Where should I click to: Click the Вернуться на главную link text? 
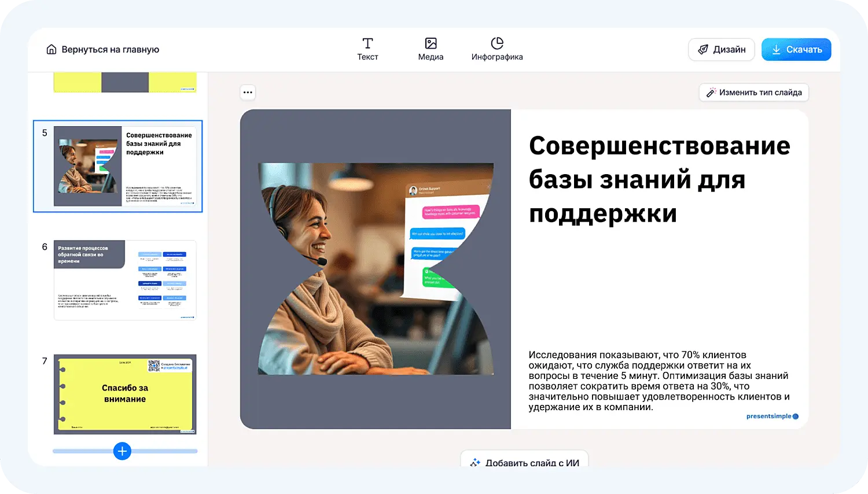click(110, 50)
